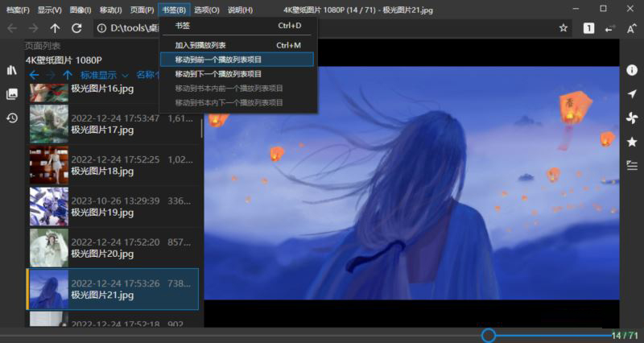The width and height of the screenshot is (644, 343).
Task: Open the bookshelf panel from left sidebar
Action: (12, 70)
